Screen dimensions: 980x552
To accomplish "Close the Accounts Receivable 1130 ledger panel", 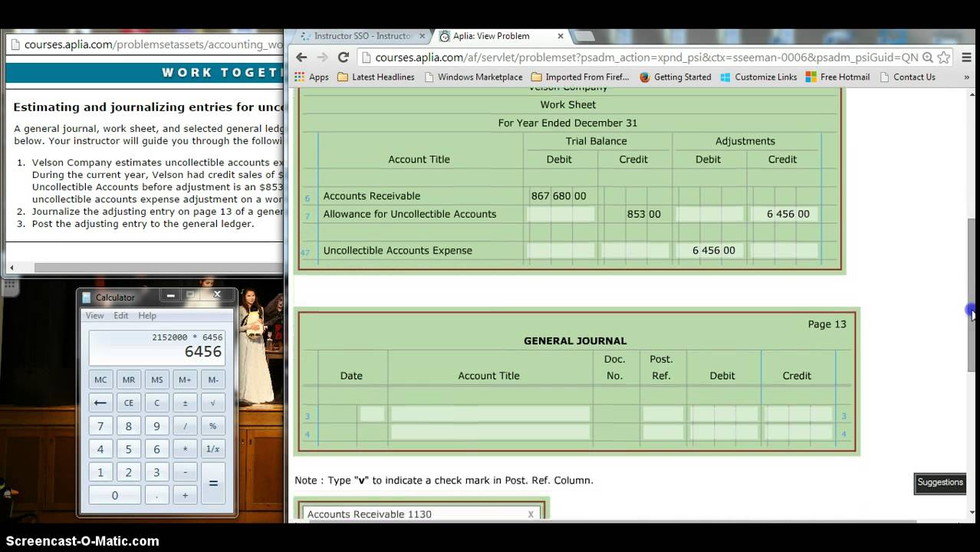I will tap(531, 514).
